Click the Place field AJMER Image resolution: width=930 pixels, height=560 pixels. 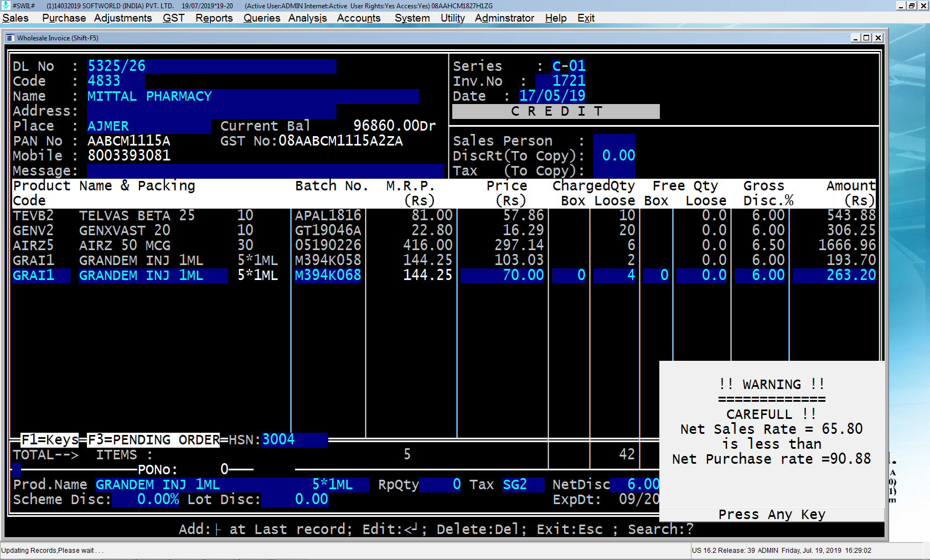click(x=149, y=126)
